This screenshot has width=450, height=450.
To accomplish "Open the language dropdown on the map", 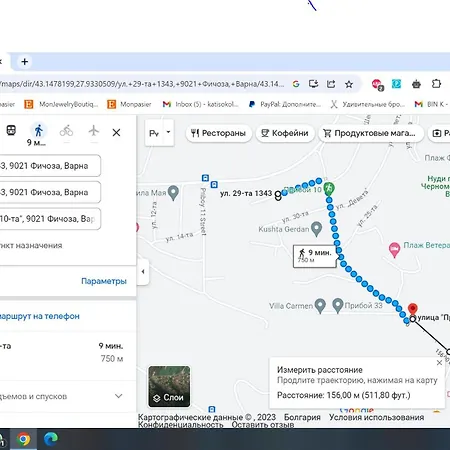I will (159, 133).
